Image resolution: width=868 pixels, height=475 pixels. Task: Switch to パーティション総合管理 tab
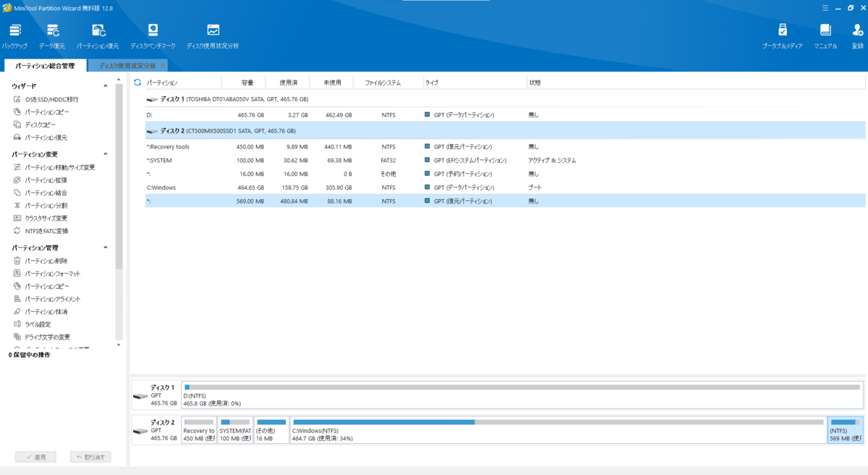(x=45, y=66)
